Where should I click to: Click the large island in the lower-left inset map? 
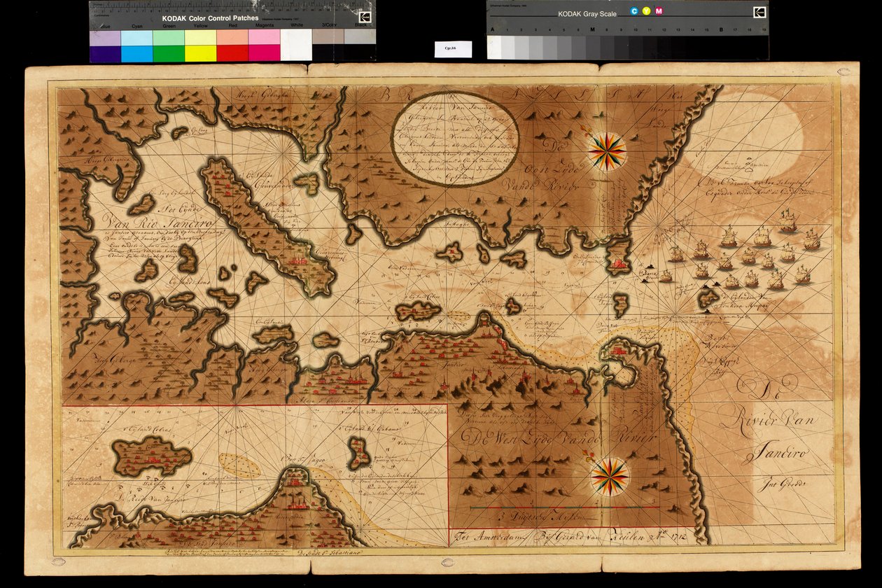pyautogui.click(x=151, y=458)
